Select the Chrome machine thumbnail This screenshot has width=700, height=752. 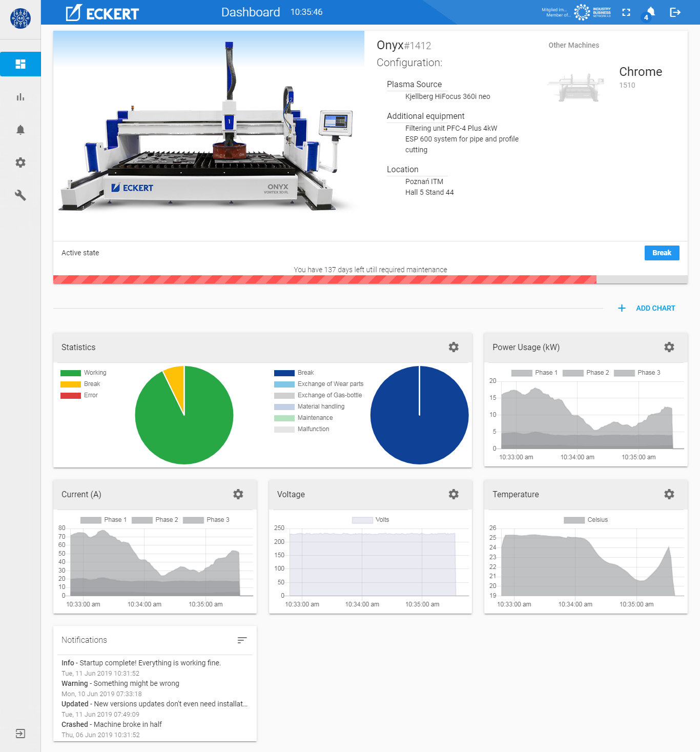pyautogui.click(x=575, y=87)
